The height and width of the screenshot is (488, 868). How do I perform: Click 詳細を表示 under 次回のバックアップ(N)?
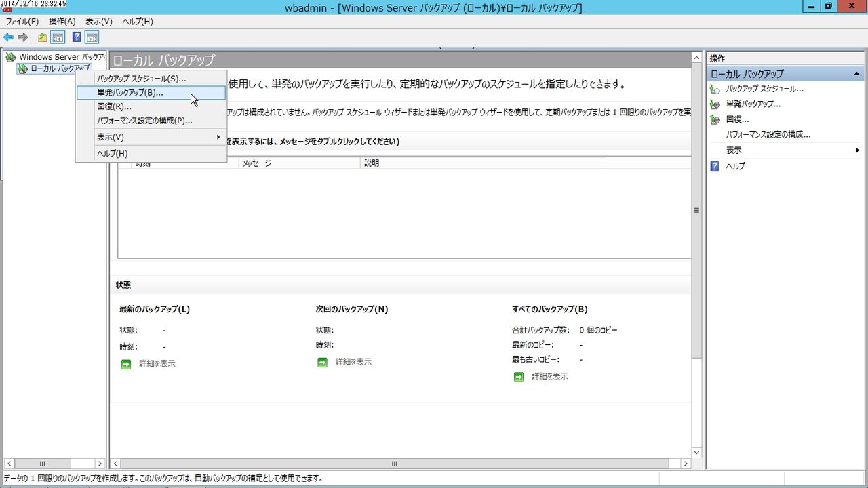pyautogui.click(x=353, y=362)
